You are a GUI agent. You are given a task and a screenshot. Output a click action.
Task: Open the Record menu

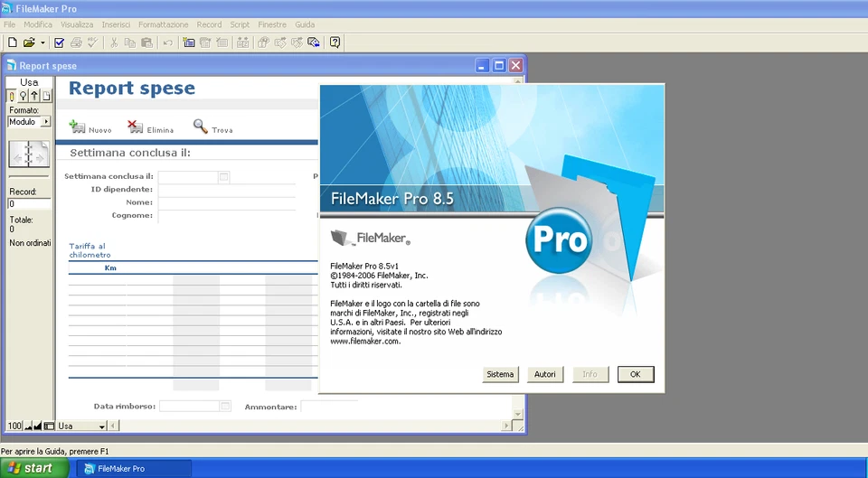tap(209, 24)
